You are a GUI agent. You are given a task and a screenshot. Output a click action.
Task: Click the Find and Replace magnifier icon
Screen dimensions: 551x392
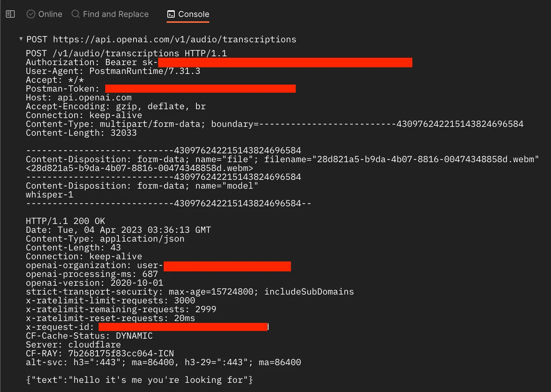[75, 14]
